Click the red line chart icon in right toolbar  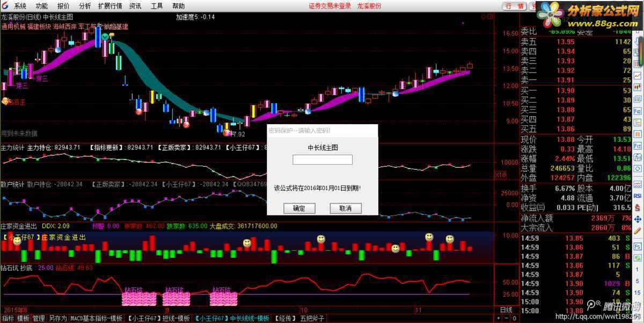coord(638,76)
